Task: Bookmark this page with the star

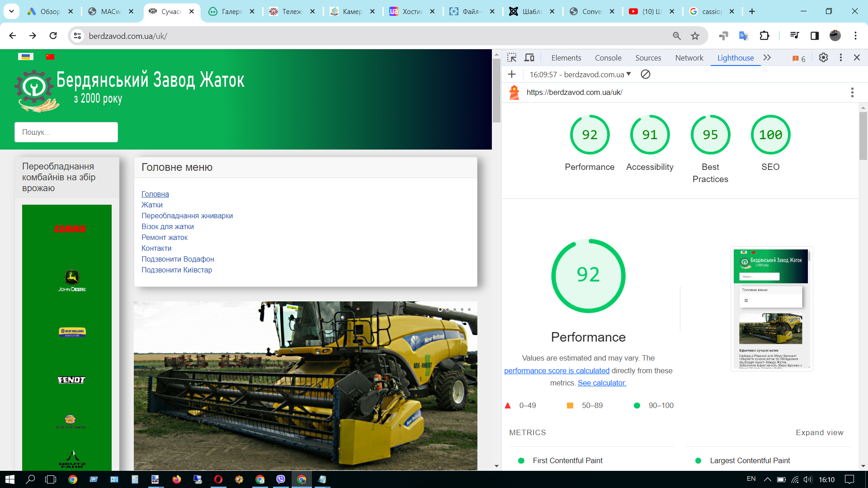Action: click(695, 36)
